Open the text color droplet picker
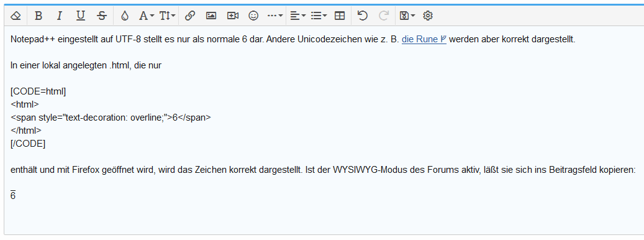The image size is (644, 240). pyautogui.click(x=125, y=16)
